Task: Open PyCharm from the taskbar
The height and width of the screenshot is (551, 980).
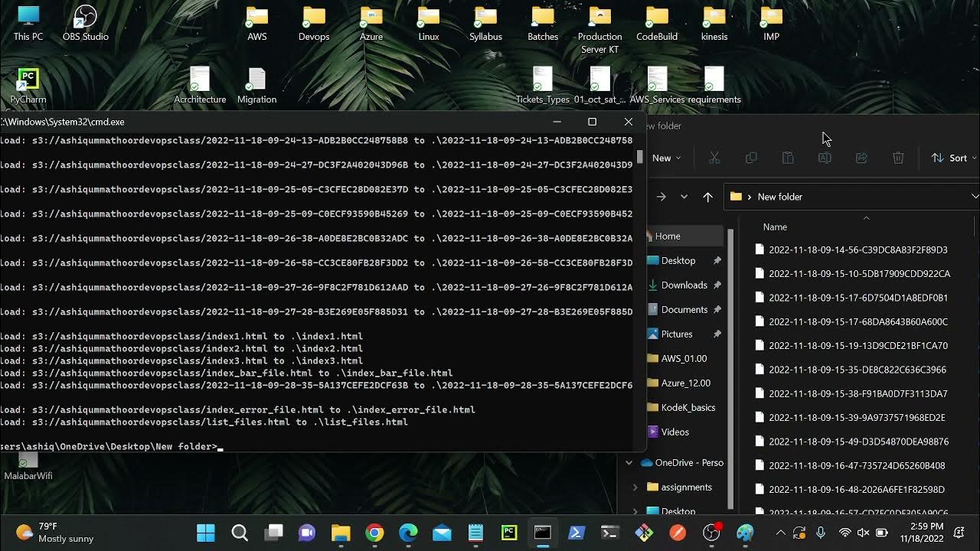Action: pos(509,533)
